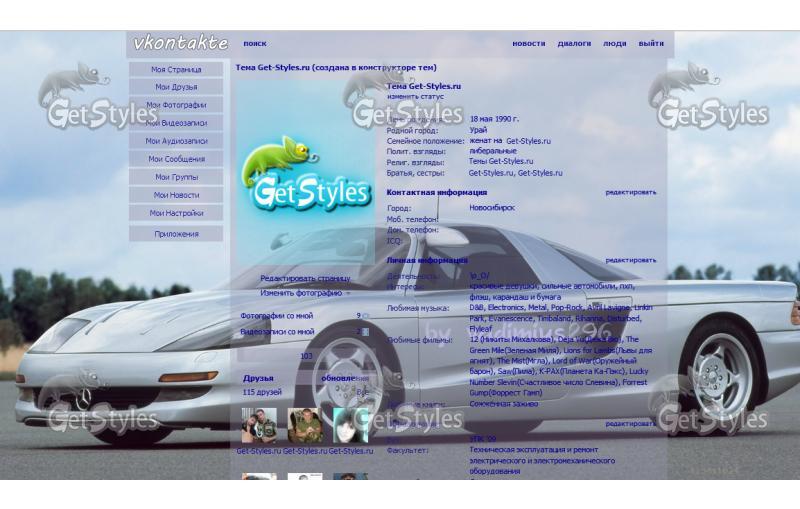Click K-PAX(Планета Ка-Пэкс) in films
The image size is (800, 509).
(x=582, y=372)
